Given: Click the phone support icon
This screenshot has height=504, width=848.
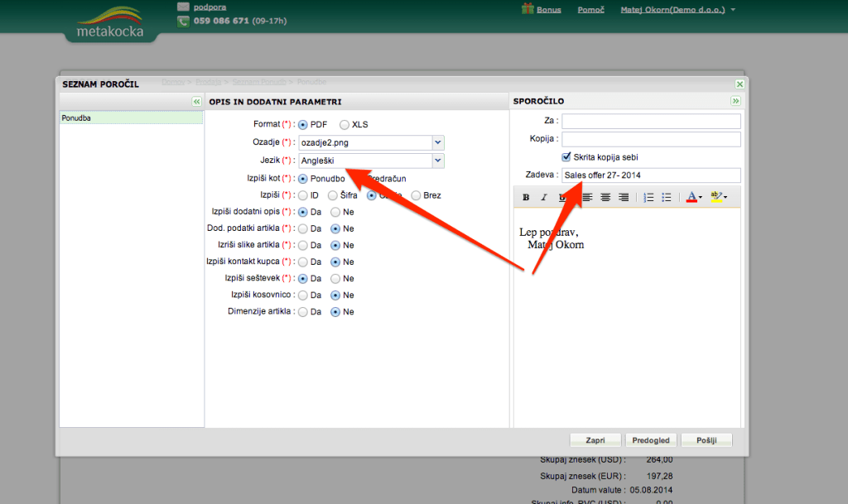Looking at the screenshot, I should point(183,22).
